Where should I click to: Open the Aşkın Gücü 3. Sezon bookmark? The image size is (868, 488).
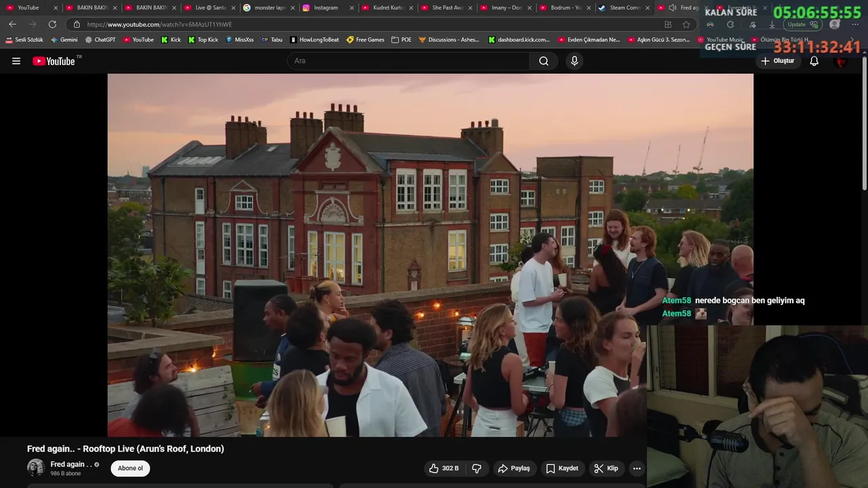[658, 40]
